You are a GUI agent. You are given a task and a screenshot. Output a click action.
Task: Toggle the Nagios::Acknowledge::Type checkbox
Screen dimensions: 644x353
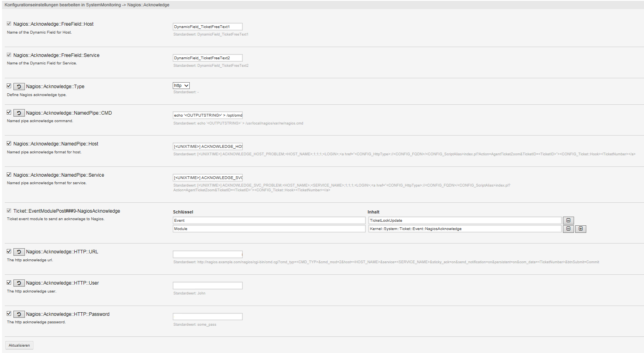point(9,86)
